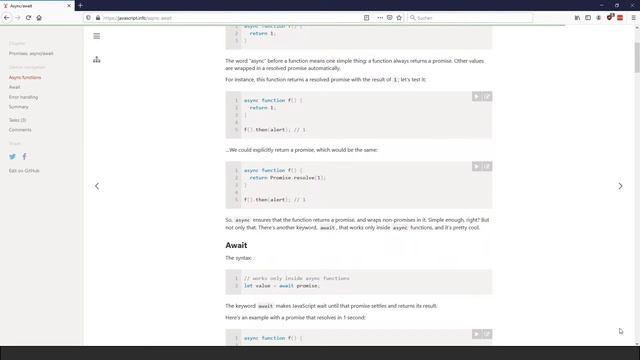
Task: Go to the previous lesson arrow
Action: pyautogui.click(x=97, y=186)
